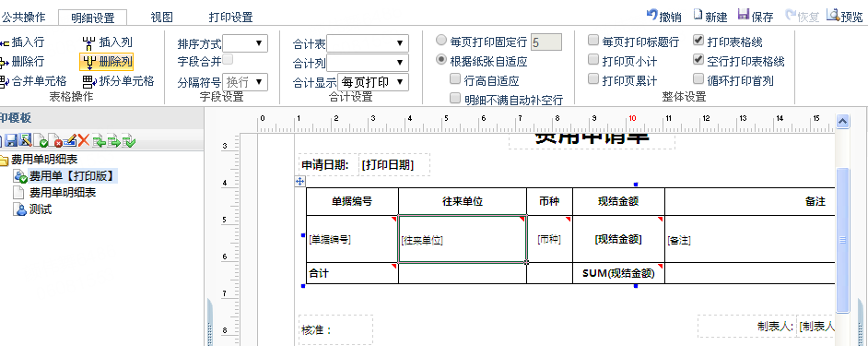Switch to the 视图 tab
The width and height of the screenshot is (868, 346).
[161, 18]
